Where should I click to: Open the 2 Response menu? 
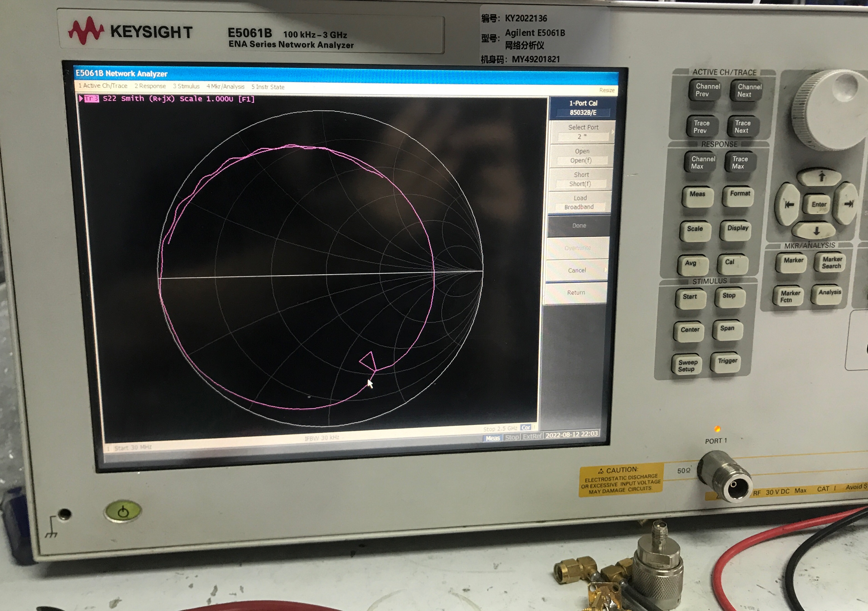pyautogui.click(x=150, y=86)
